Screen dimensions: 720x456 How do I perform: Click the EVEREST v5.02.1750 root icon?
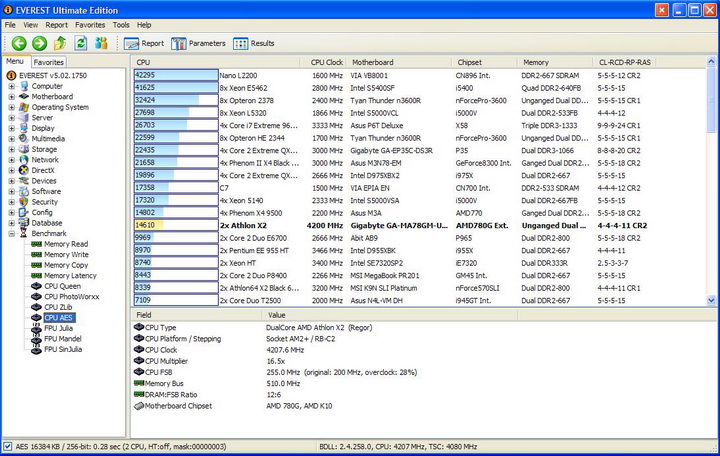(11, 75)
